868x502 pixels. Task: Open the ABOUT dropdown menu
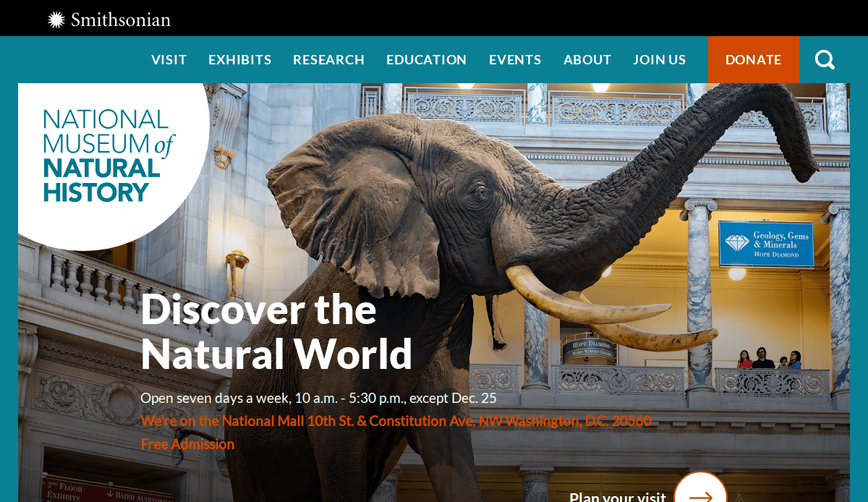(587, 59)
